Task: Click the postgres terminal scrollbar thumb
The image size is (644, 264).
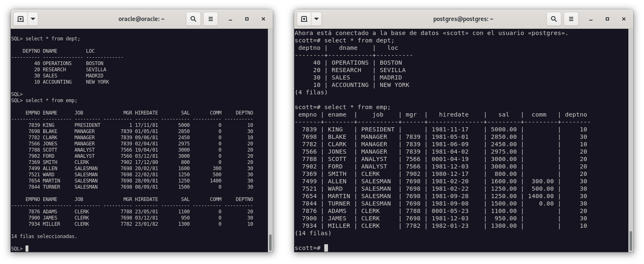Action: 631,241
